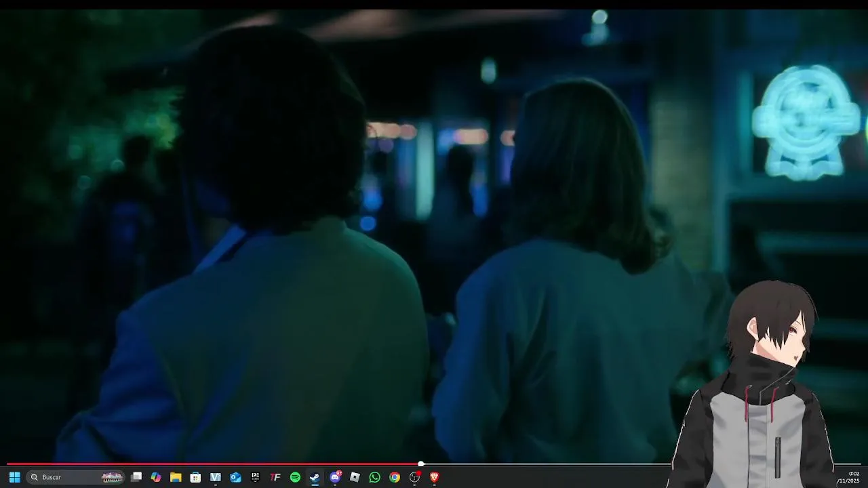This screenshot has height=488, width=868.
Task: Open Task View on the taskbar
Action: click(136, 477)
